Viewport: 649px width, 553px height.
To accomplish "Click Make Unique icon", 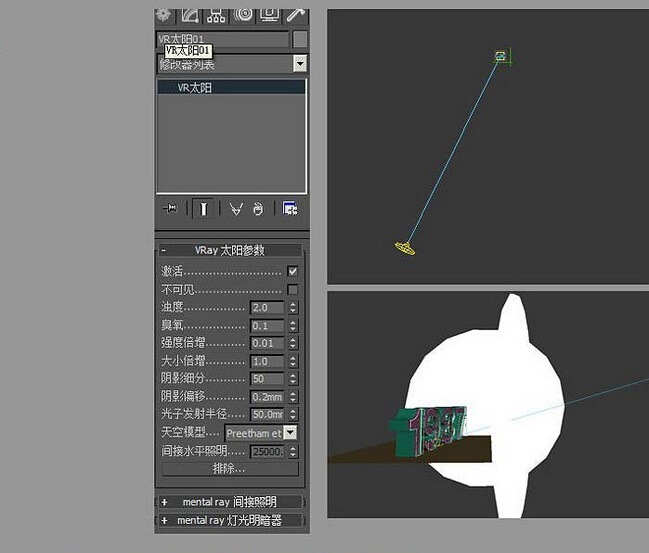I will (236, 209).
